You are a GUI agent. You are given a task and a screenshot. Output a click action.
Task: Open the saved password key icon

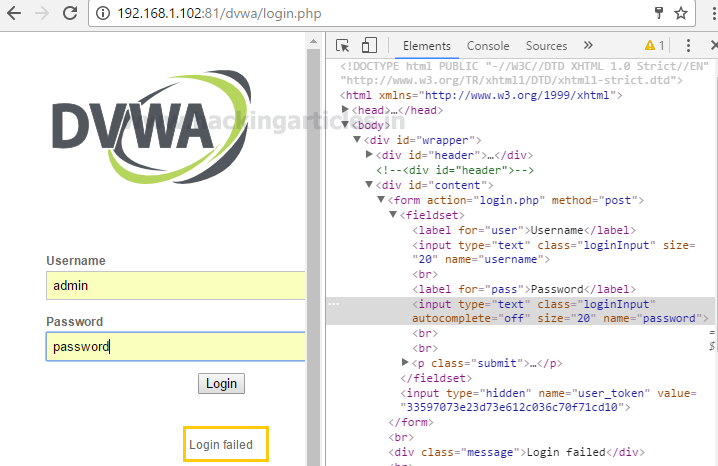(659, 13)
